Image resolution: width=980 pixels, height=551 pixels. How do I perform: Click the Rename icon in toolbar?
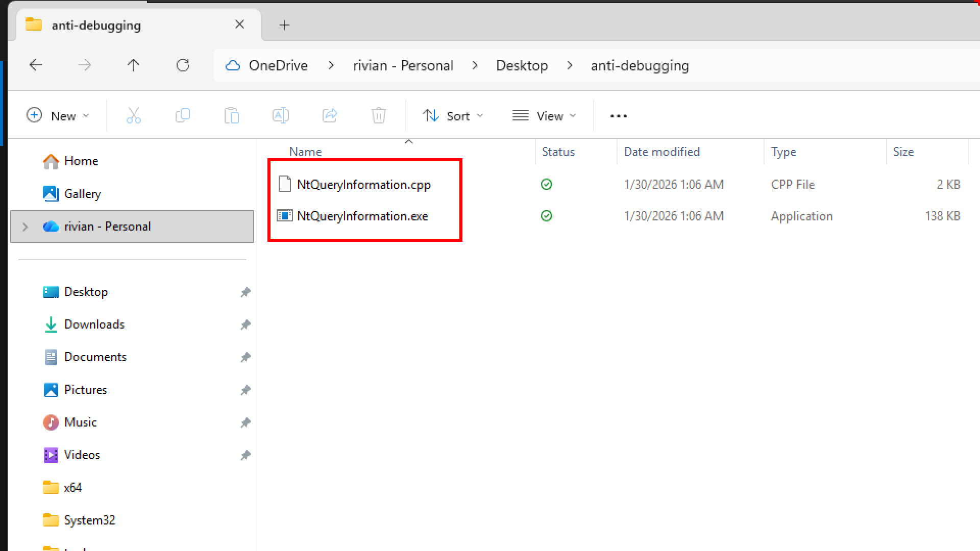(280, 116)
